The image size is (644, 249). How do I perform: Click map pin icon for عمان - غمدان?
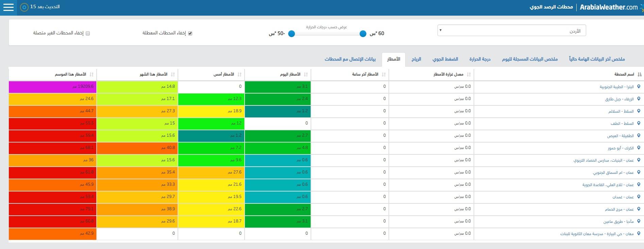click(639, 197)
